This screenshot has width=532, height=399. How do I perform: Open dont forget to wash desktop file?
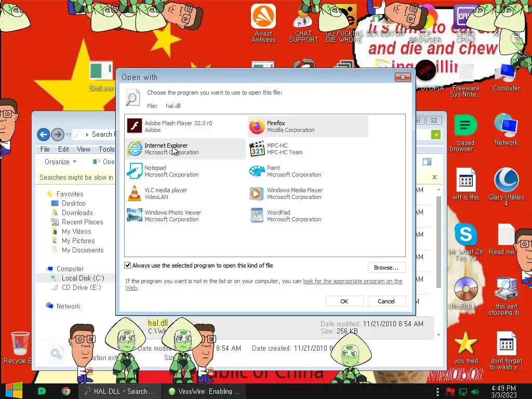506,350
